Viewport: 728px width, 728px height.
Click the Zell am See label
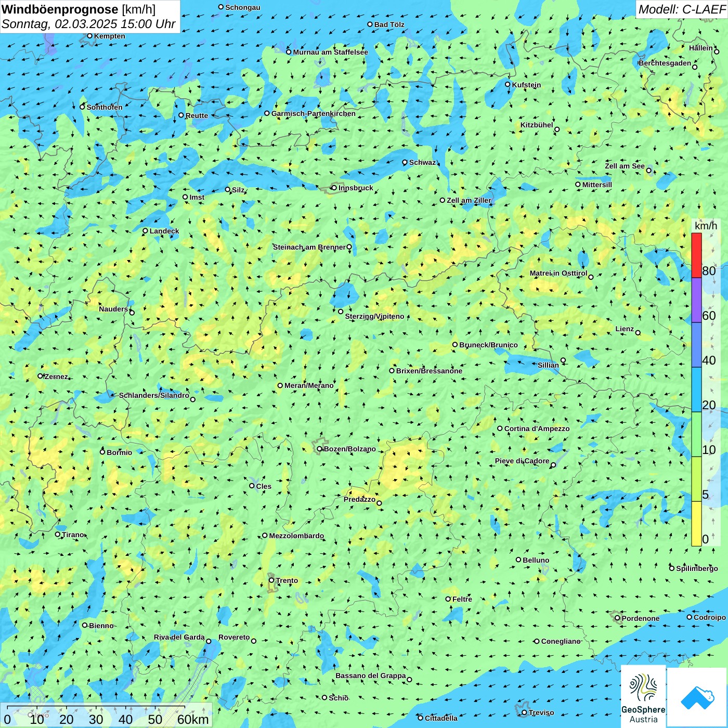[625, 166]
